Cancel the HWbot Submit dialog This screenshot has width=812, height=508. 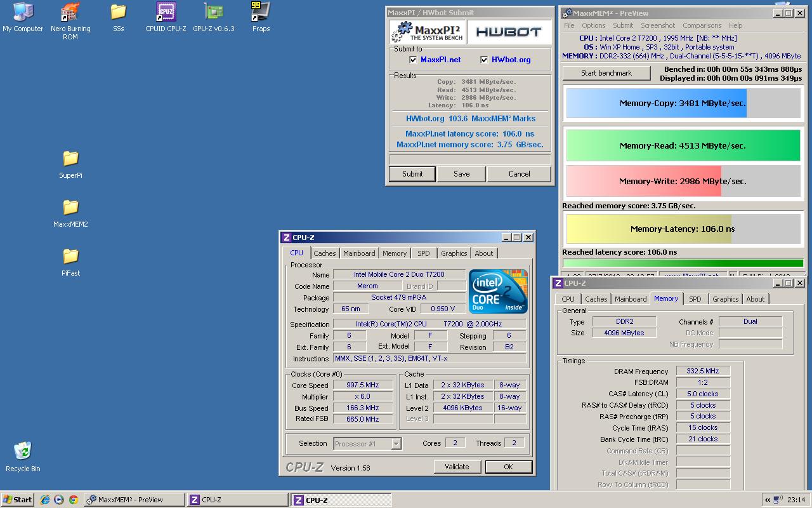[519, 174]
